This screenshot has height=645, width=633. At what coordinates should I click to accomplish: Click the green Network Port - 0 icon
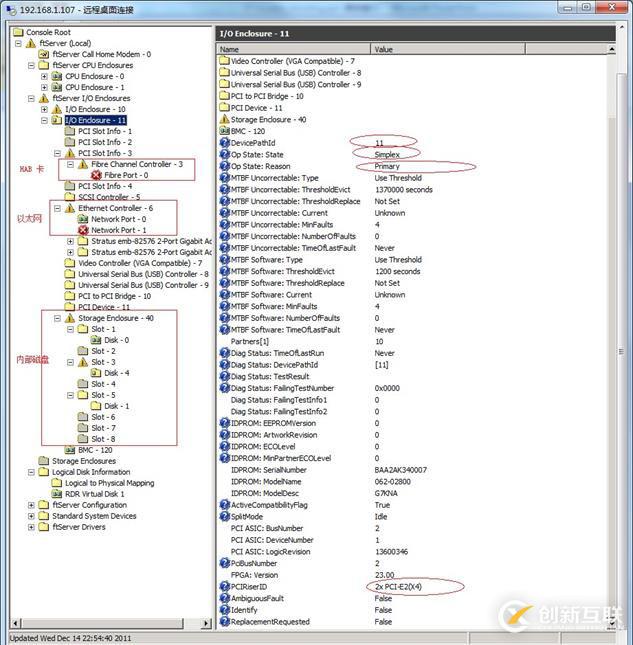[84, 218]
